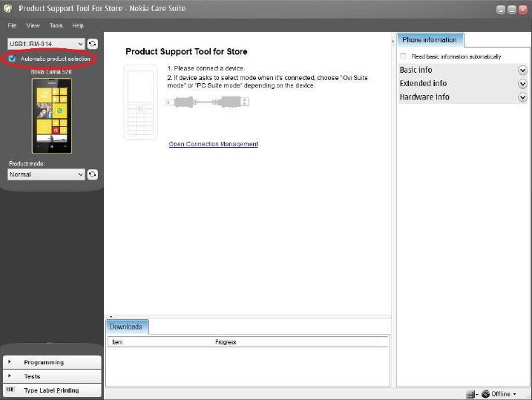Image resolution: width=532 pixels, height=400 pixels.
Task: Select the Phone information tab
Action: point(430,40)
